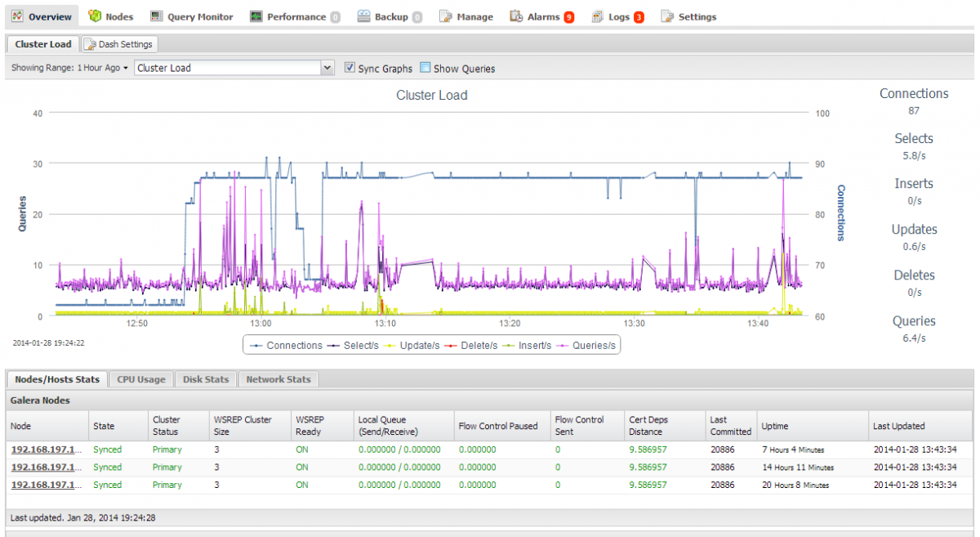Click the Alarms red count badge
The height and width of the screenshot is (537, 980).
pyautogui.click(x=568, y=17)
